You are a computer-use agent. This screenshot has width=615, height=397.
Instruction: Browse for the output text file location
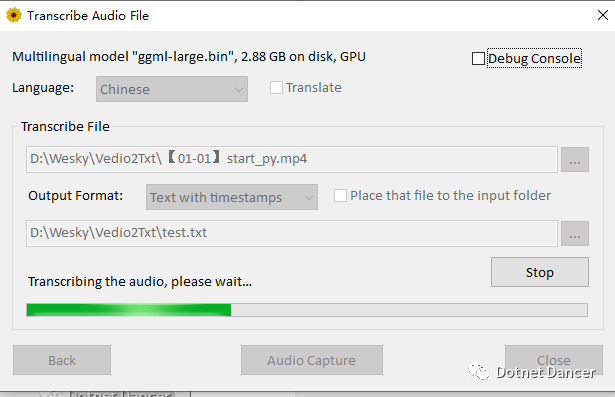point(575,233)
